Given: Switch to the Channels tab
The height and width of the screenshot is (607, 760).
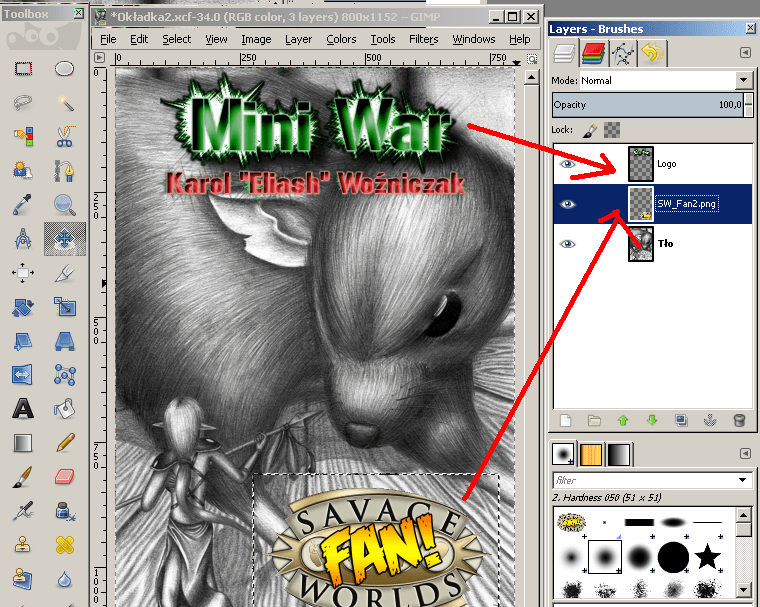Looking at the screenshot, I should 596,53.
